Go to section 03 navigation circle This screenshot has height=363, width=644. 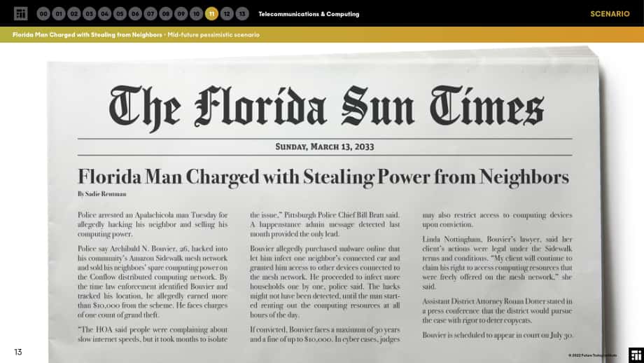coord(89,13)
